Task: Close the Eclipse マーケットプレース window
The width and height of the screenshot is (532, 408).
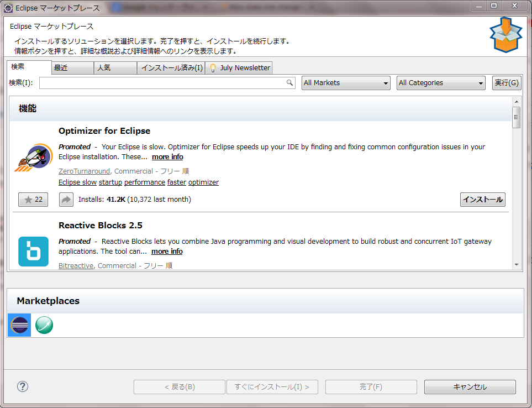Action: (515, 6)
